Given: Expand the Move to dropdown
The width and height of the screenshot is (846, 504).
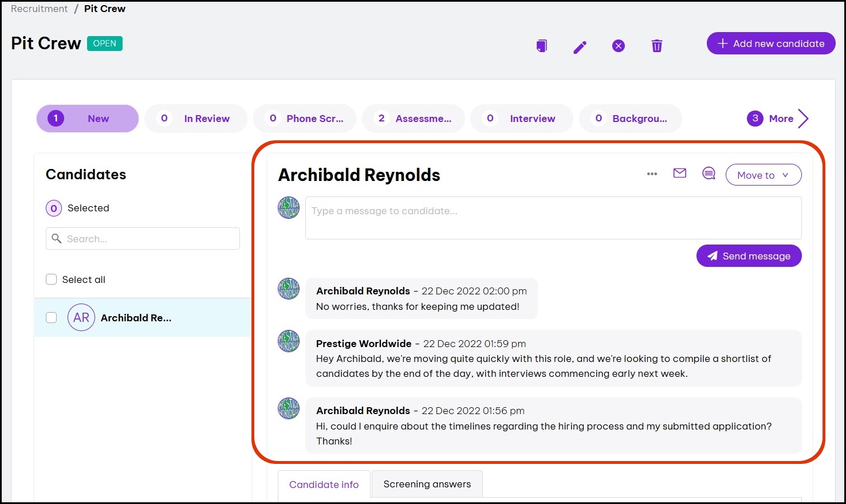Looking at the screenshot, I should tap(763, 175).
